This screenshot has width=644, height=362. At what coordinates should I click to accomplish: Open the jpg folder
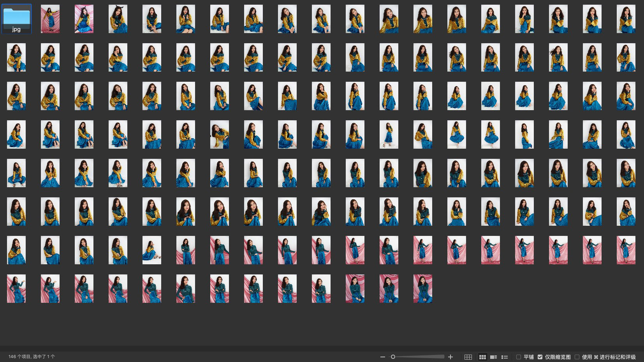point(16,18)
